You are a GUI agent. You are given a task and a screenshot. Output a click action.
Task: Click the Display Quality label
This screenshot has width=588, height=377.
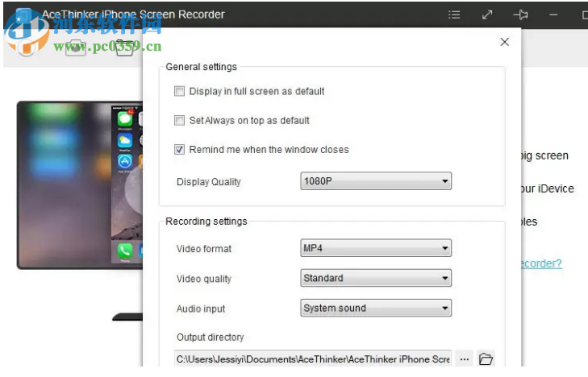(209, 182)
